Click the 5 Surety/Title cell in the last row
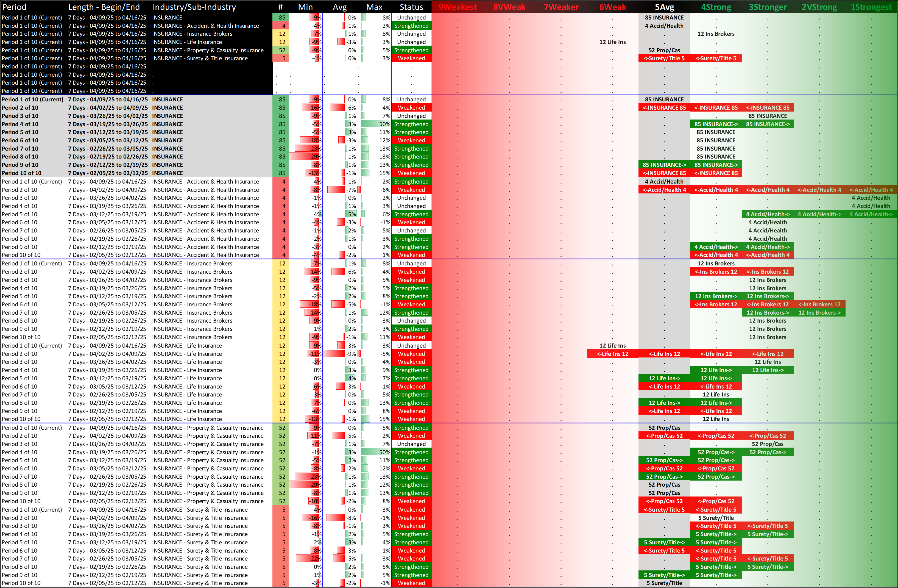 tap(664, 583)
